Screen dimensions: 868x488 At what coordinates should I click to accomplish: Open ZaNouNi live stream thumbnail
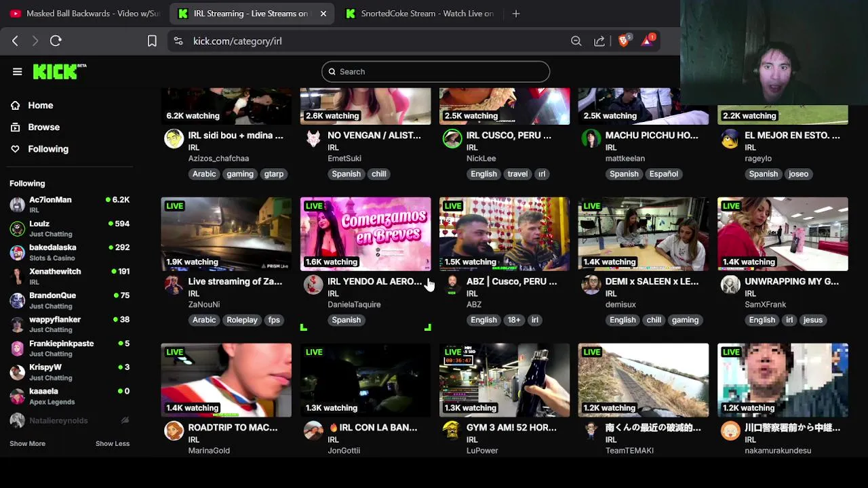pos(226,234)
